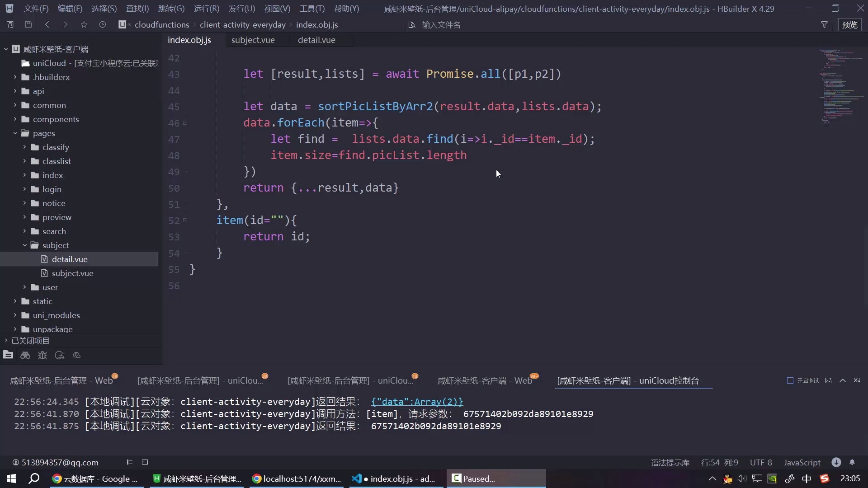Enable the 开启断点 checkbox
This screenshot has height=488, width=868.
pyautogui.click(x=790, y=380)
